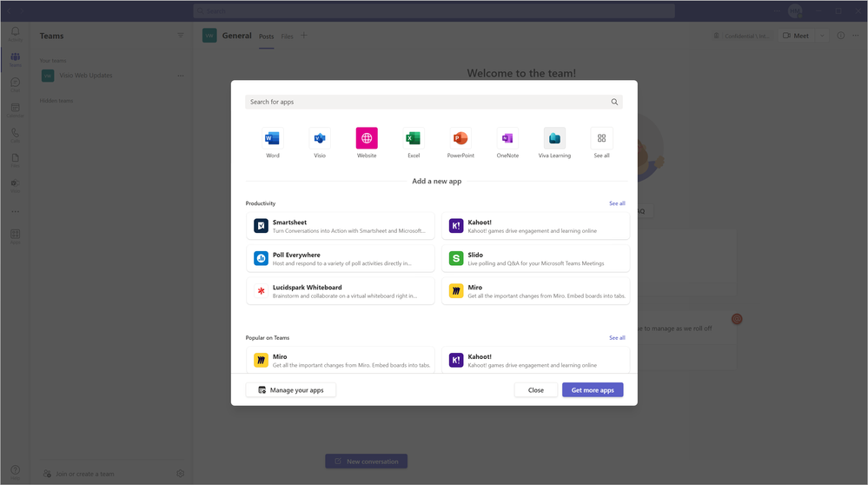Screen dimensions: 868x485
Task: Click the Meet button
Action: [796, 36]
